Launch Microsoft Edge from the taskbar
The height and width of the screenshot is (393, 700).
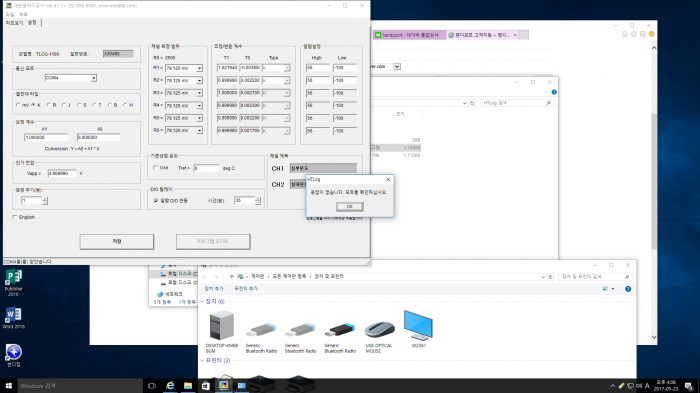pos(170,385)
